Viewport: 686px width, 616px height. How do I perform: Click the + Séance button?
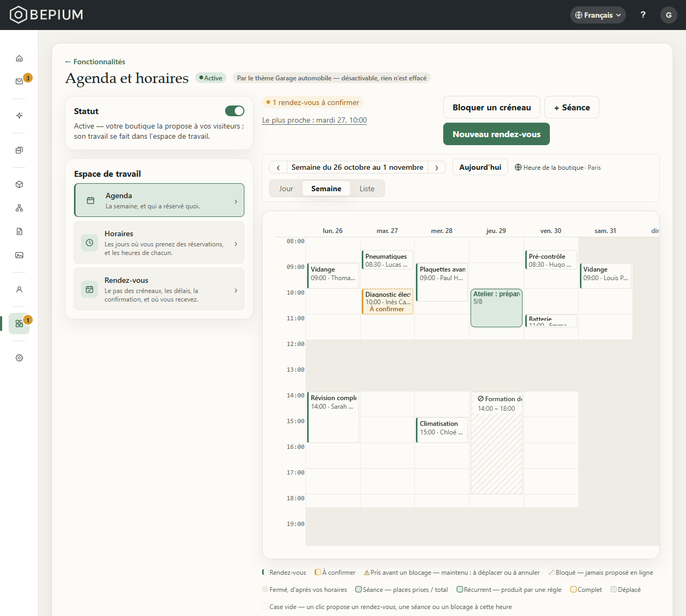[572, 108]
